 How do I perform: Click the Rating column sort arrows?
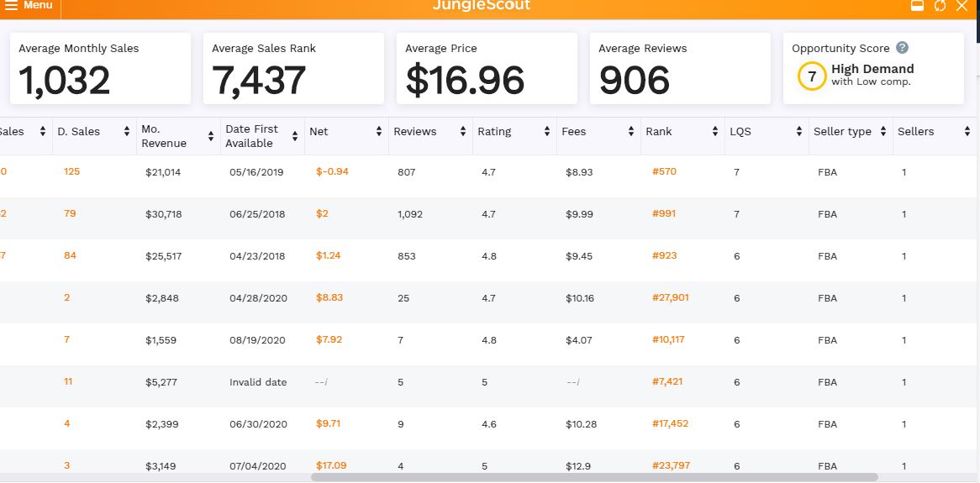(547, 132)
